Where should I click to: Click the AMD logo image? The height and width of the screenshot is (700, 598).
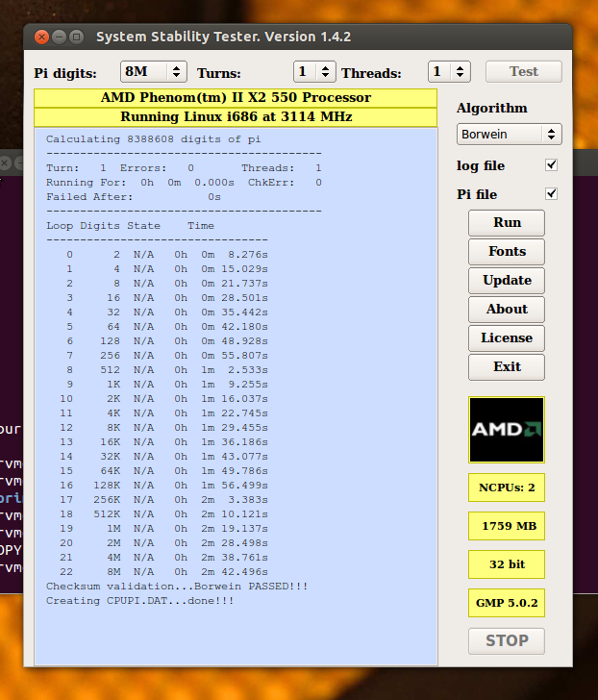click(507, 430)
